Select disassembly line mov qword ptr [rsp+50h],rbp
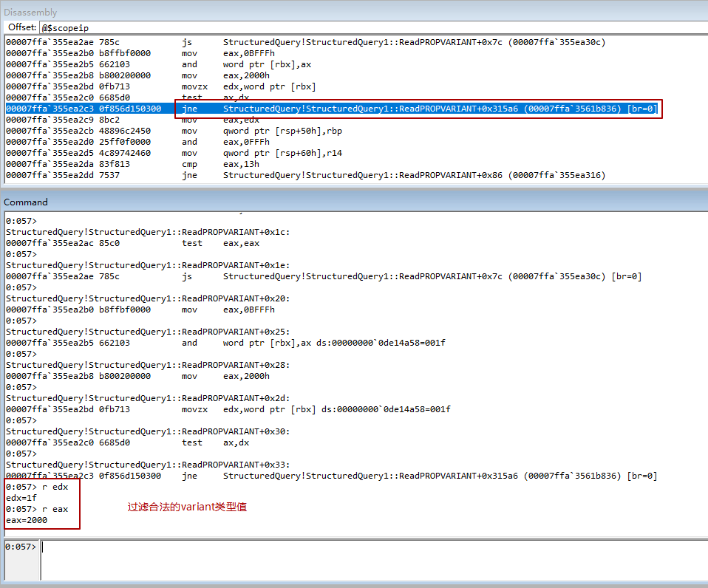The height and width of the screenshot is (588, 708). 174,131
